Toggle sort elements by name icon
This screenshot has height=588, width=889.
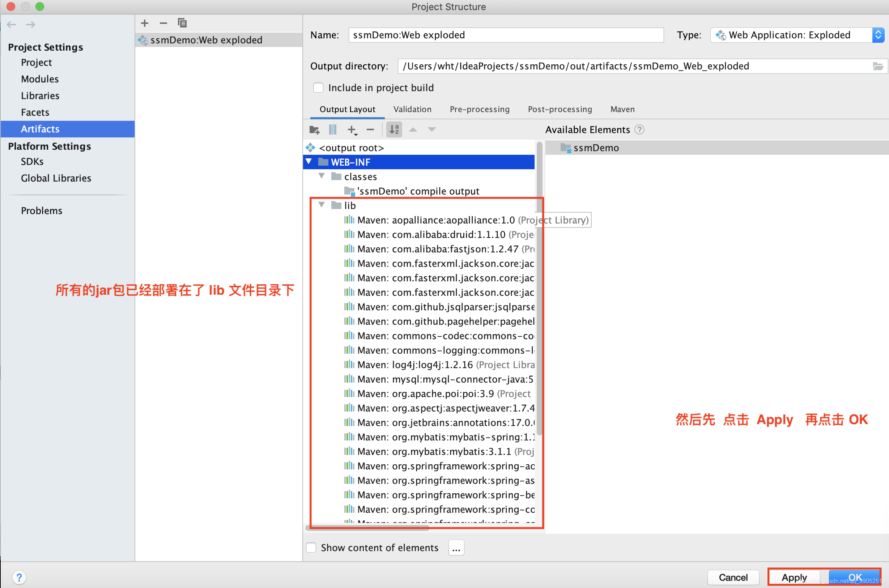(394, 130)
